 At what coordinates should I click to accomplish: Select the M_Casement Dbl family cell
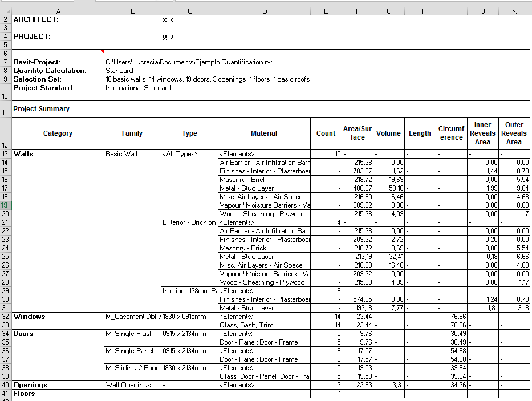132,316
